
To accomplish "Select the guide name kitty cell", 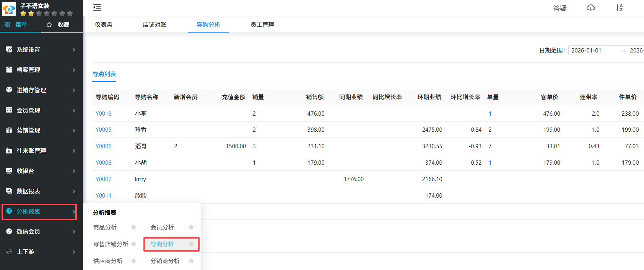I will [x=140, y=179].
